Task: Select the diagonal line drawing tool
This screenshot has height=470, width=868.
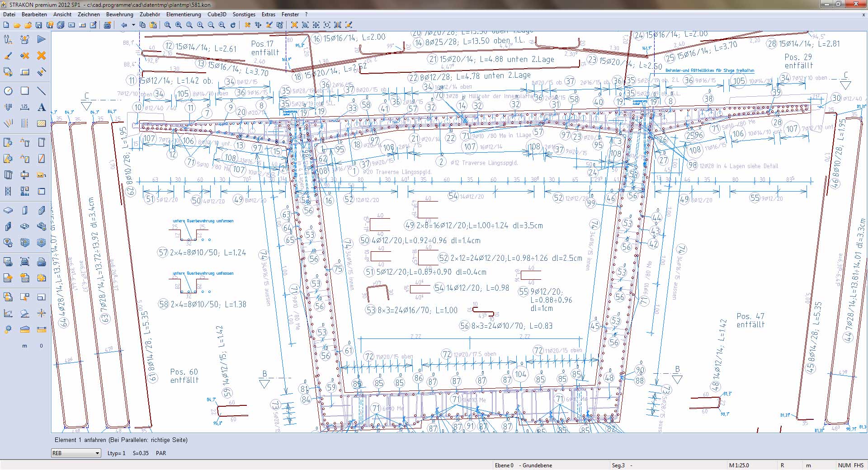Action: coord(42,91)
